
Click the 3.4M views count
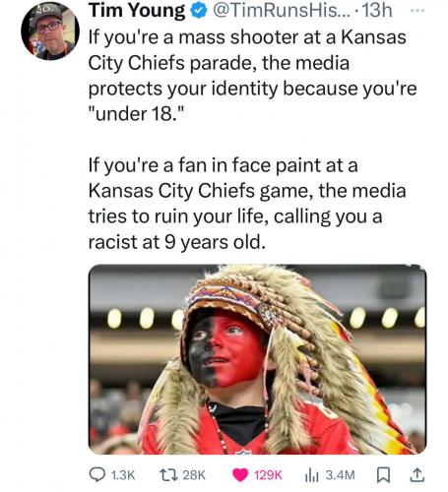[340, 475]
